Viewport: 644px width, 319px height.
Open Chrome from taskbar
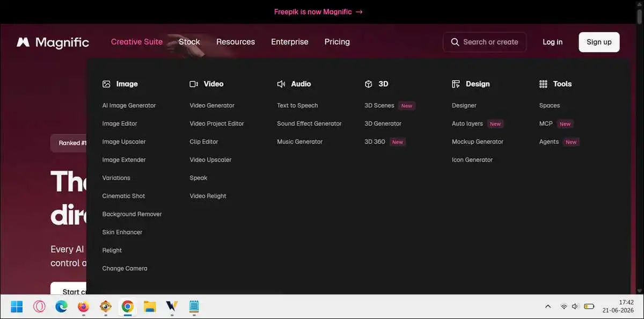click(127, 307)
